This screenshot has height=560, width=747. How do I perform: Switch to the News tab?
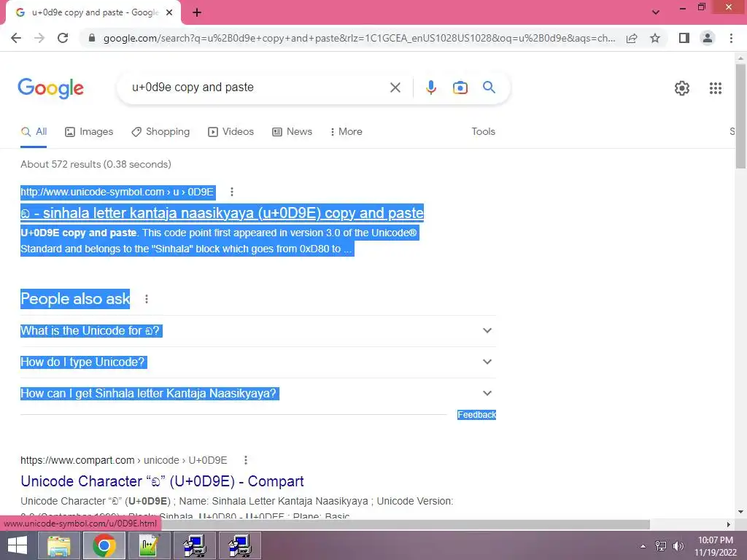point(292,132)
